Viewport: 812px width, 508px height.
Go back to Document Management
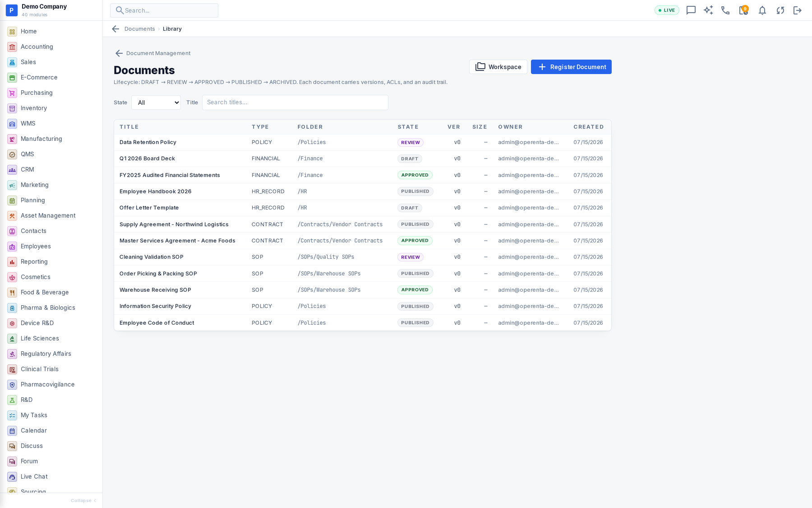152,53
